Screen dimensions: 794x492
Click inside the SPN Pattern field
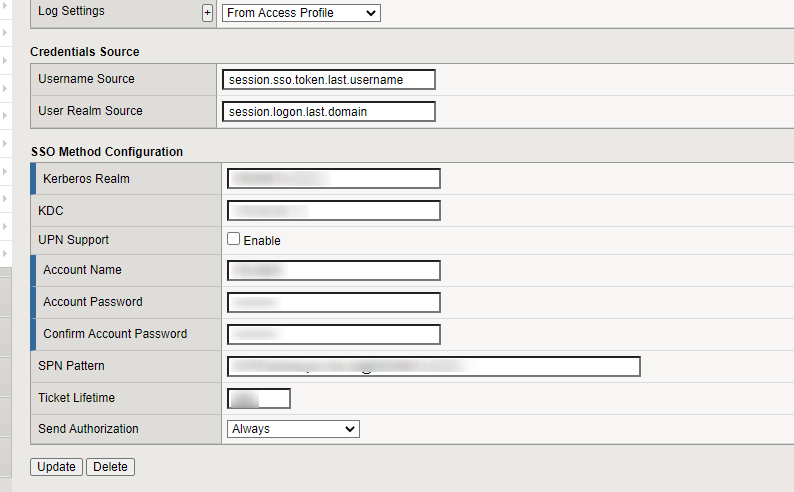click(434, 366)
